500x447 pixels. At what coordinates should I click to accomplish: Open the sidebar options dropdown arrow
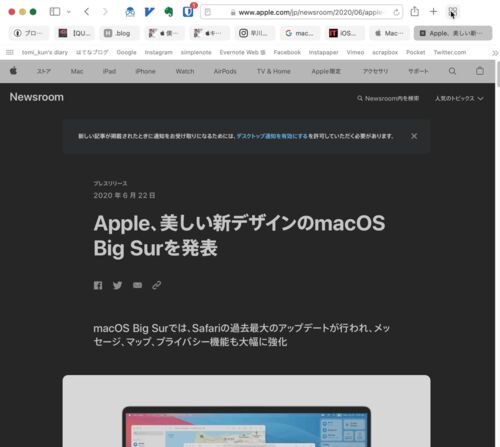69,12
